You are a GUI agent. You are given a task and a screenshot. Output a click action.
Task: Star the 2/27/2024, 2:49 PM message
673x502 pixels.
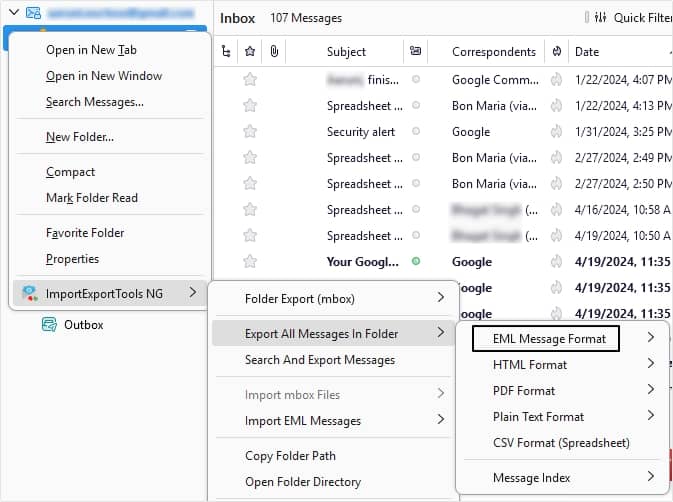250,157
